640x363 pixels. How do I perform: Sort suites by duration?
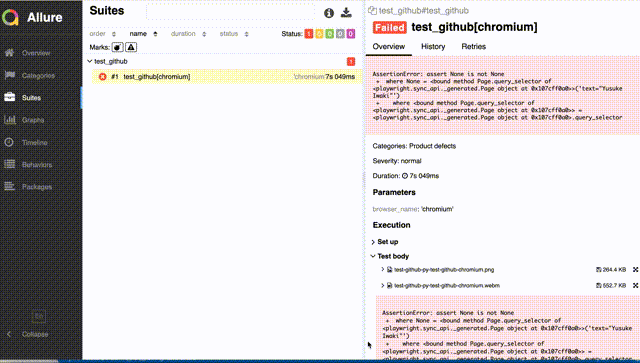pyautogui.click(x=188, y=34)
